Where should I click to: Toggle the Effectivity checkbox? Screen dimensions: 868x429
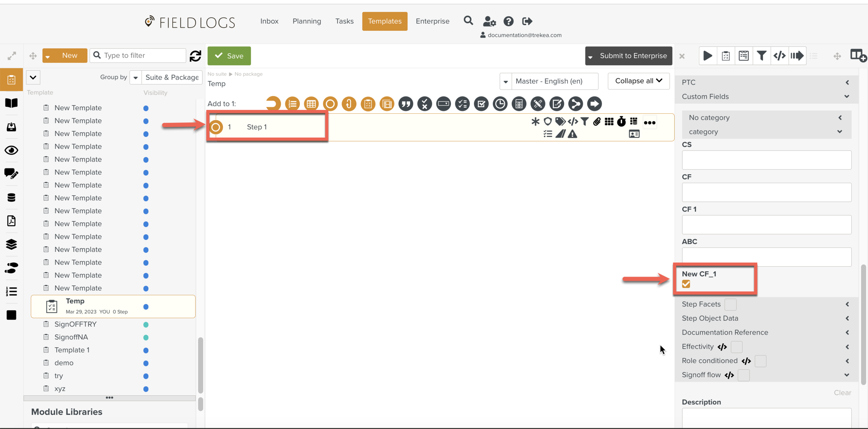(736, 347)
